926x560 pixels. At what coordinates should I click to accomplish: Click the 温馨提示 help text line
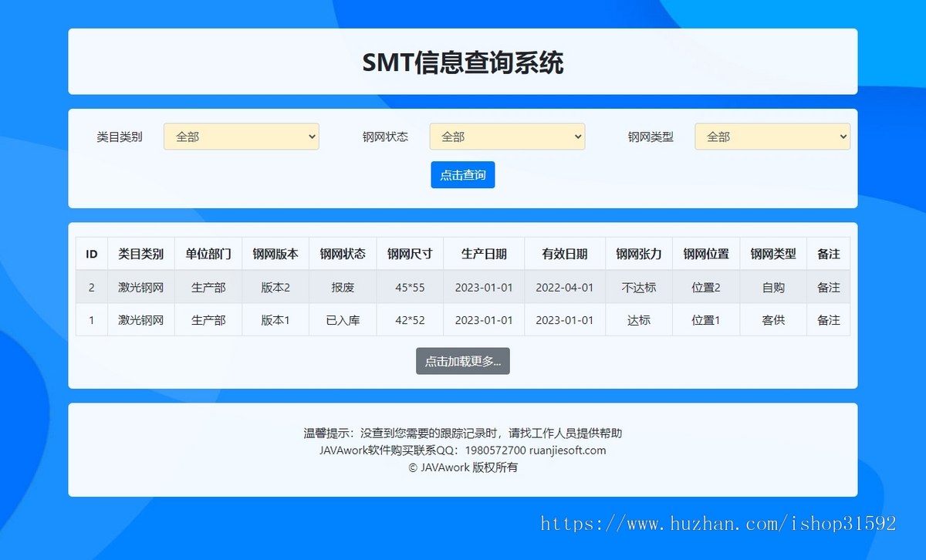click(x=463, y=433)
